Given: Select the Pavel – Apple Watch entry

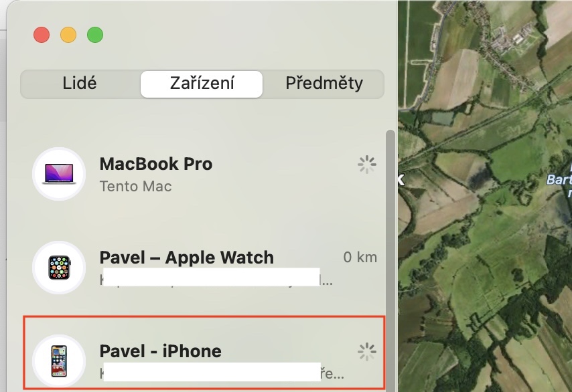Looking at the screenshot, I should (x=204, y=268).
